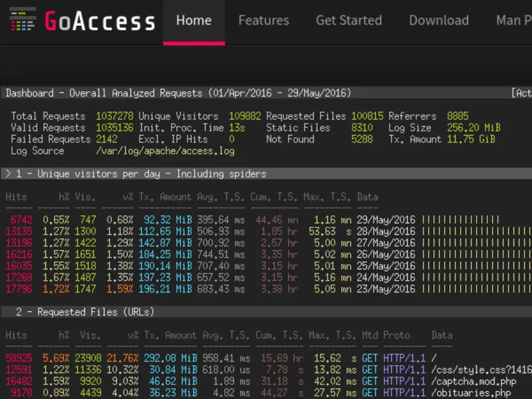Open the Download section

[x=438, y=21]
